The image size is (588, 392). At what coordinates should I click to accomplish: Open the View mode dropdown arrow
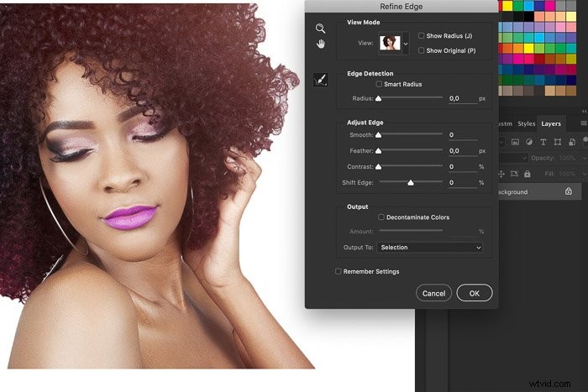coord(406,44)
